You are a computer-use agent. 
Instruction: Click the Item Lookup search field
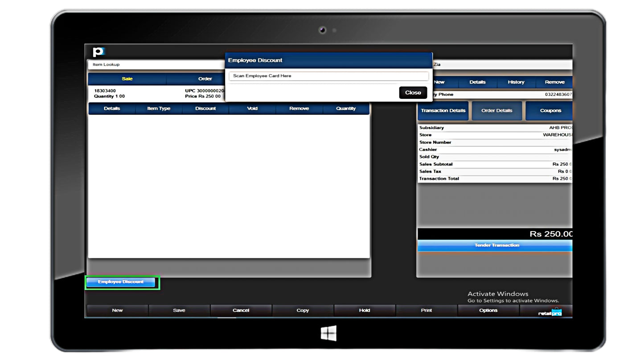156,65
